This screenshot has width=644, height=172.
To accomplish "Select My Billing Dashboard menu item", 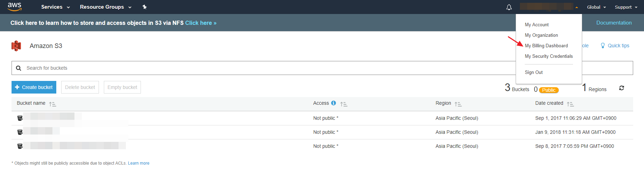I will coord(546,46).
